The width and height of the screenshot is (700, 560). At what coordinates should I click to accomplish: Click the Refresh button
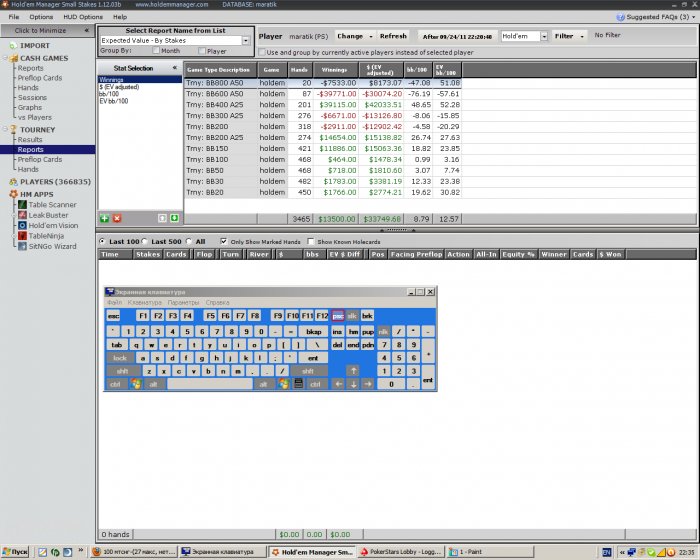pyautogui.click(x=393, y=35)
